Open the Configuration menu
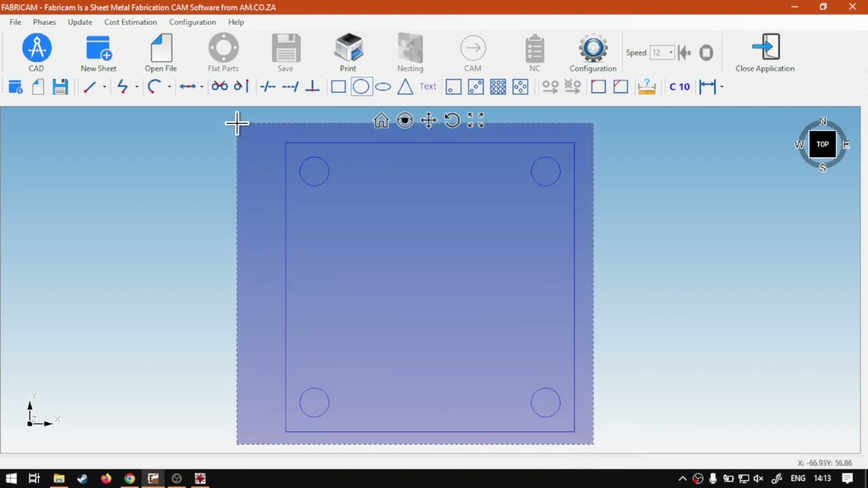This screenshot has height=488, width=868. click(x=193, y=22)
